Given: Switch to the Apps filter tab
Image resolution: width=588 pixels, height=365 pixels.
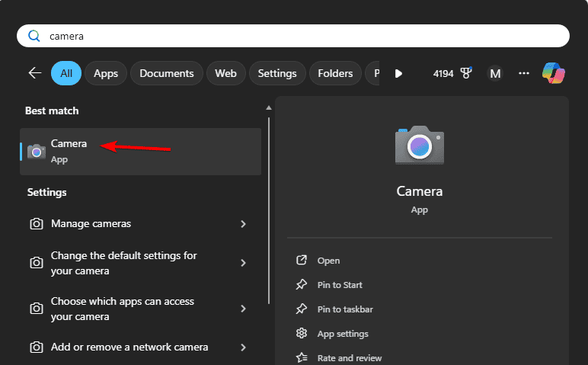Looking at the screenshot, I should [106, 73].
